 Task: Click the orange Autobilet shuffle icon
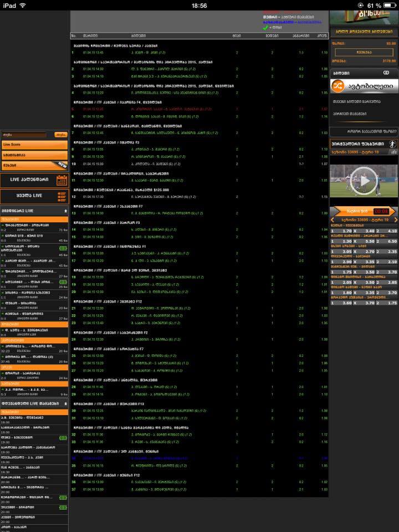click(337, 86)
